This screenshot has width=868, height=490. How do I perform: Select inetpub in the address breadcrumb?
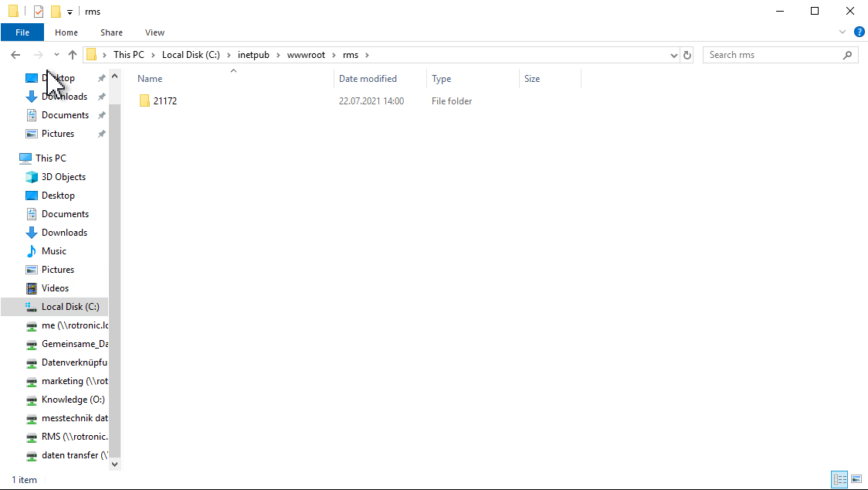pyautogui.click(x=253, y=55)
